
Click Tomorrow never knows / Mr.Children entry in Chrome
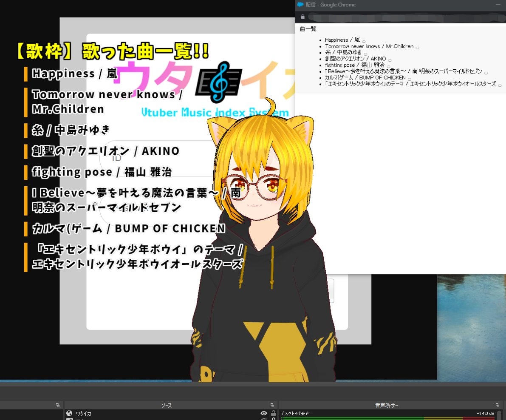point(369,46)
